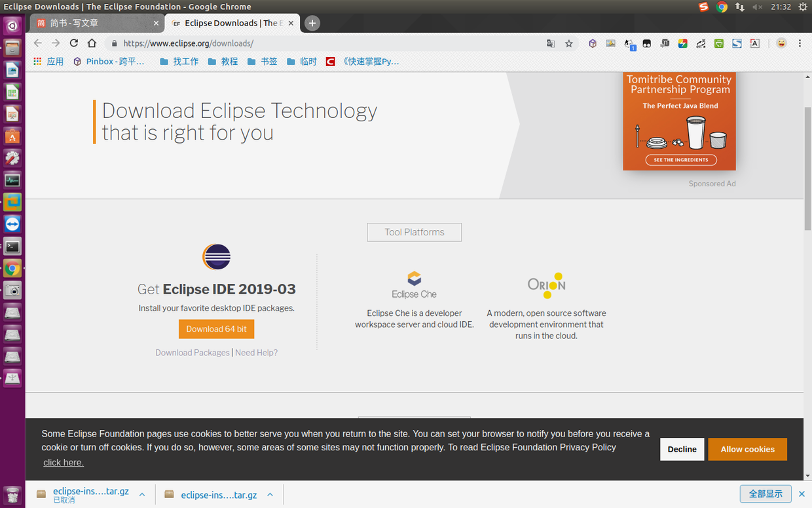Open the 《快速掌握Py… bookmark
Screen dimensions: 812x508
(363, 62)
